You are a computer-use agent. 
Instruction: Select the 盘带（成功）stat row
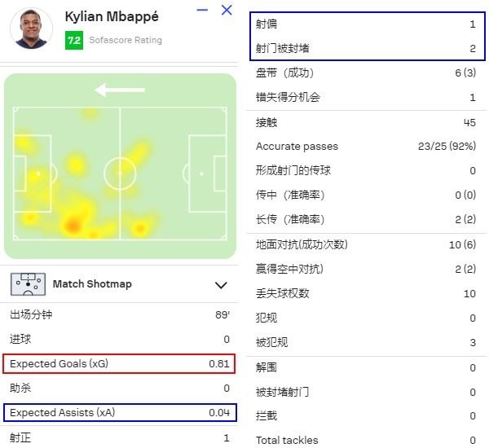[x=366, y=72]
